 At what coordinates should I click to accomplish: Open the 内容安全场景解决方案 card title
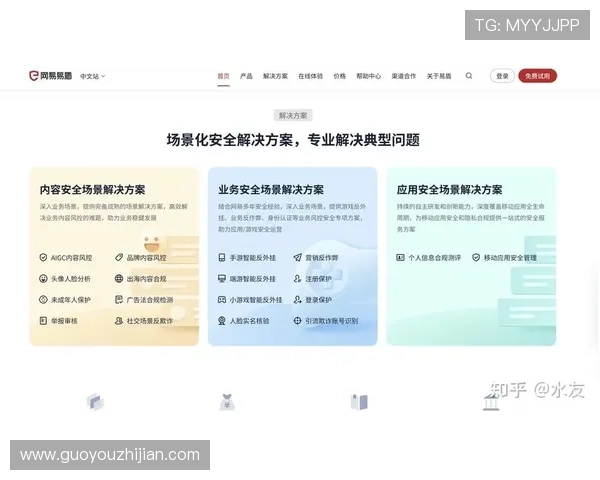coord(92,189)
